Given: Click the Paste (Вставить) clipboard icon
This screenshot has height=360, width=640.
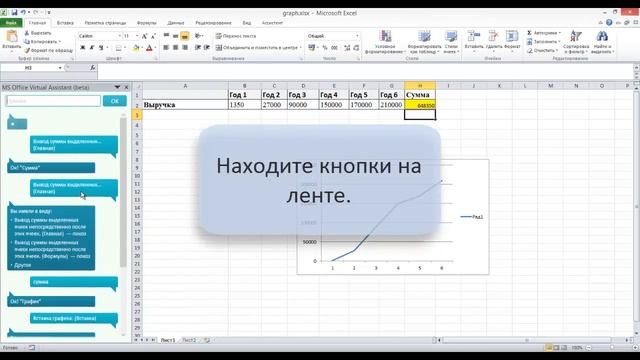Looking at the screenshot, I should click(11, 37).
